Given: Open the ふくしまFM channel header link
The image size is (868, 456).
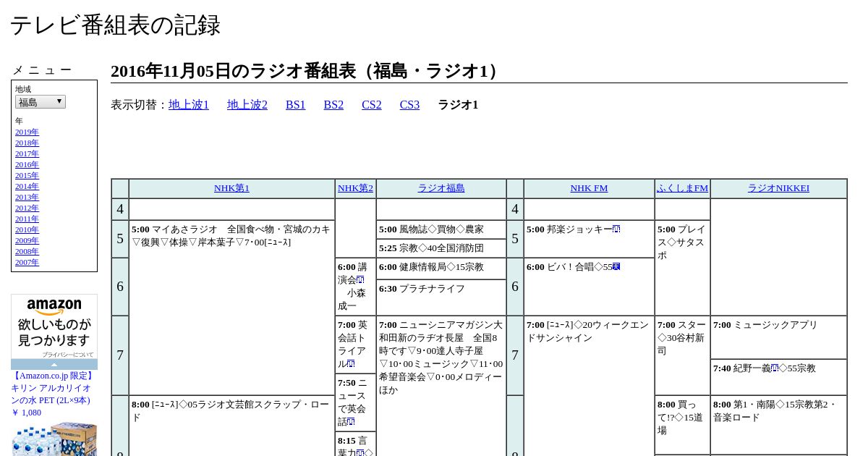Looking at the screenshot, I should click(x=682, y=188).
